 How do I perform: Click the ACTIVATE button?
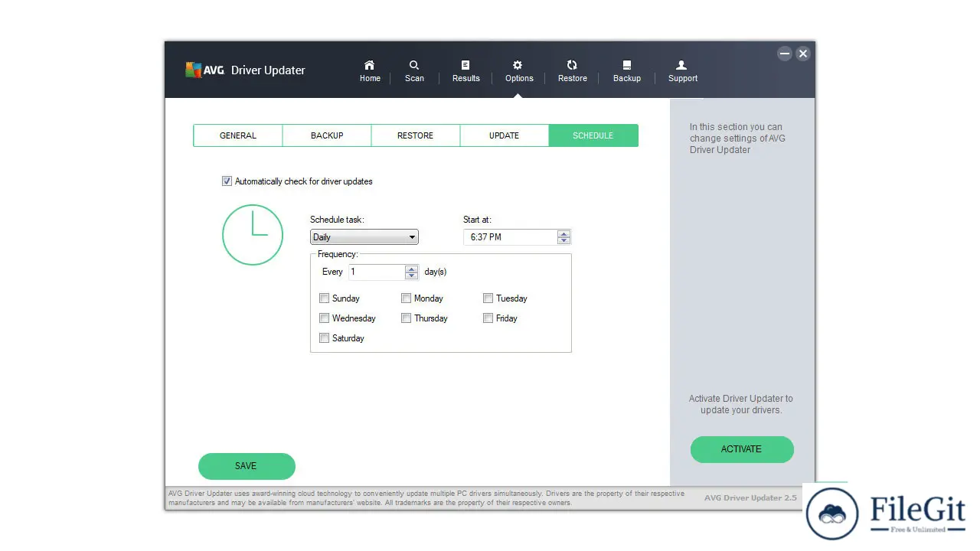pos(742,449)
